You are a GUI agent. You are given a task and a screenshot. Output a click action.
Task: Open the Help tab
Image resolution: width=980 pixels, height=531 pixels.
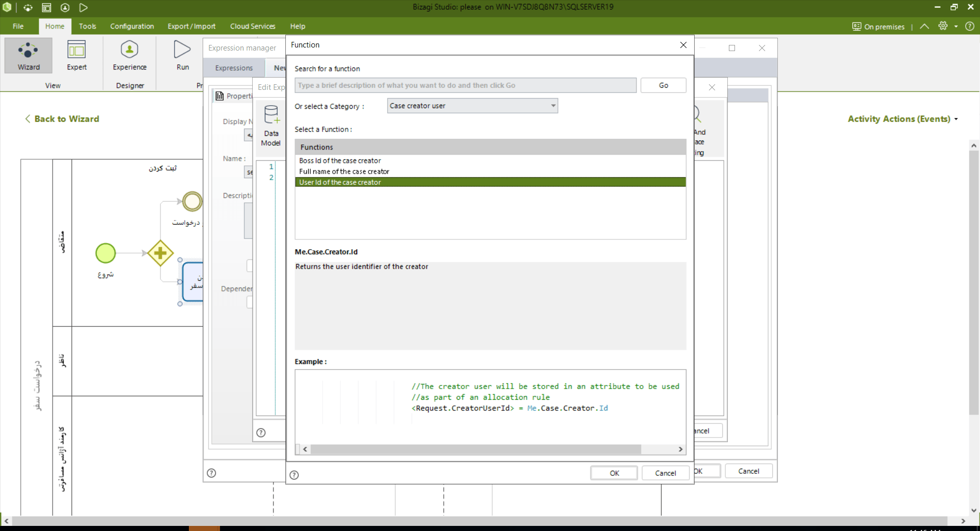point(298,26)
